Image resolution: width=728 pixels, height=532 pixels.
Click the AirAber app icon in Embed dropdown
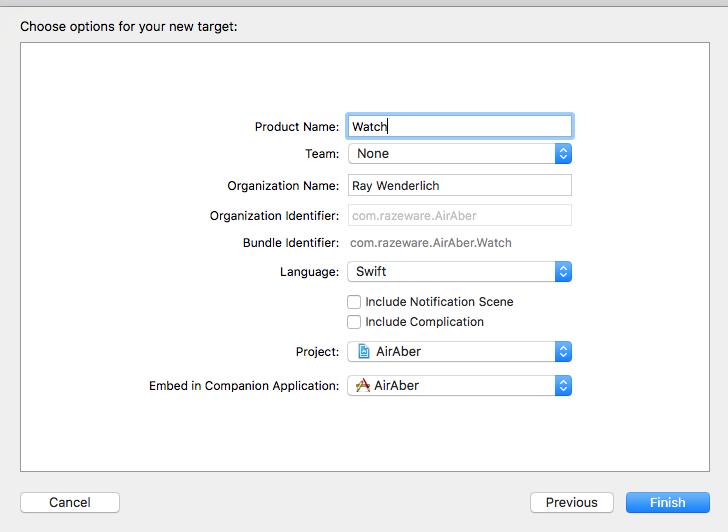[x=363, y=385]
